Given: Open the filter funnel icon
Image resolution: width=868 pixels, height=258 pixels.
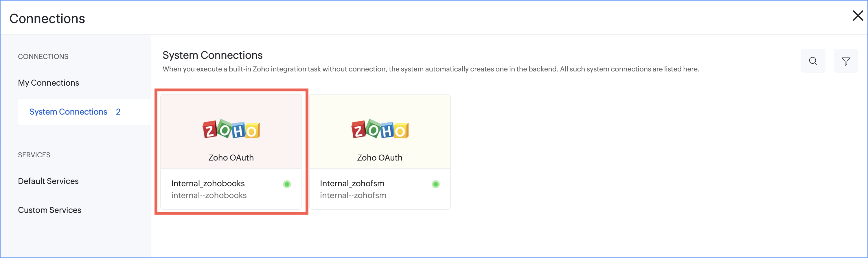Looking at the screenshot, I should coord(845,61).
